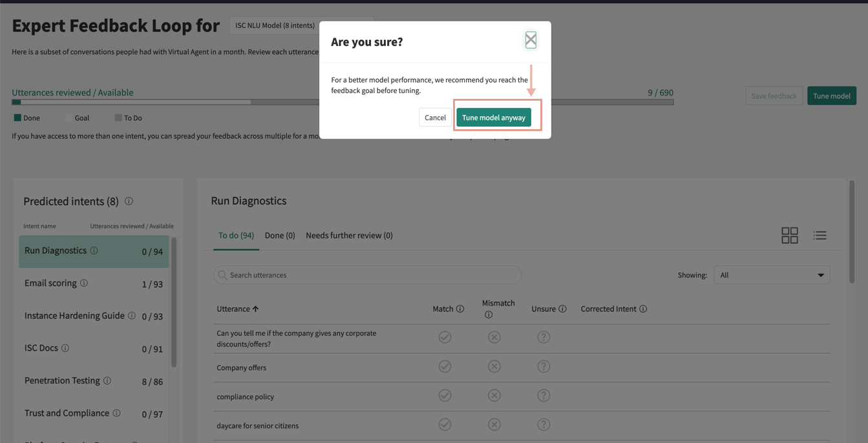The width and height of the screenshot is (868, 443).
Task: Select the Run Diagnostics intent
Action: (x=94, y=251)
